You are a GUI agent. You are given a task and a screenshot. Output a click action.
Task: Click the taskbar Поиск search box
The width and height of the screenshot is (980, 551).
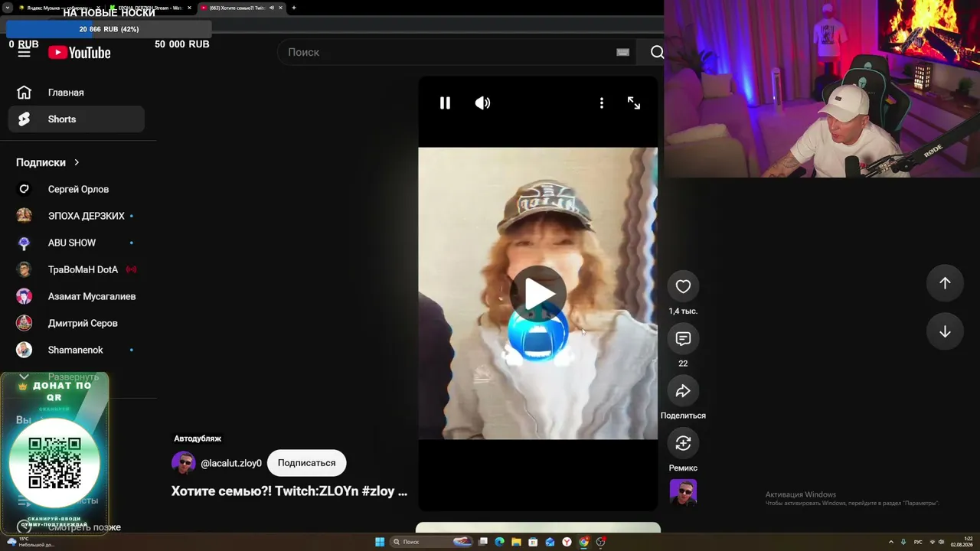point(431,542)
